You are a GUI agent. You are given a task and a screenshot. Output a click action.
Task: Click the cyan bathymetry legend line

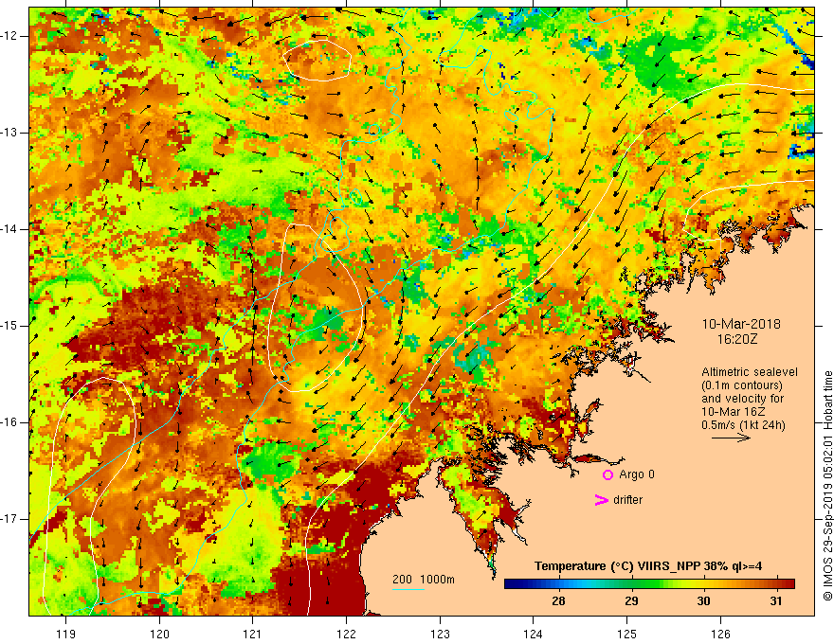[408, 590]
